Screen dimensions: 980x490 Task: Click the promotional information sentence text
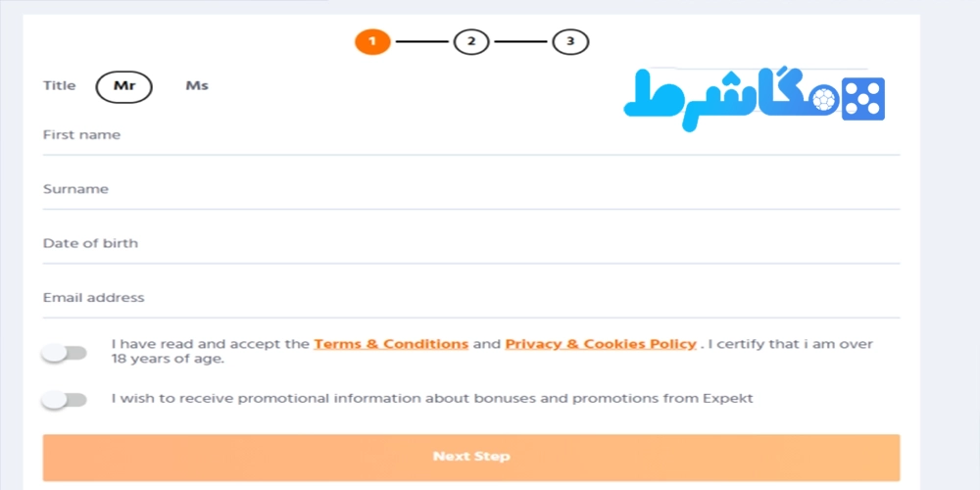tap(432, 398)
